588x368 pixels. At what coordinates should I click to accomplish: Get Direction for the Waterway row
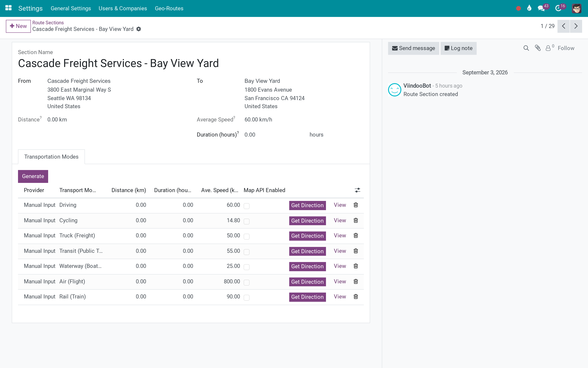[x=307, y=266]
